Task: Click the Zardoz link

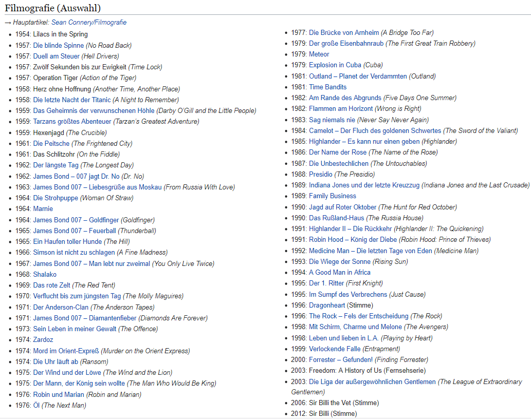Action: tap(43, 339)
